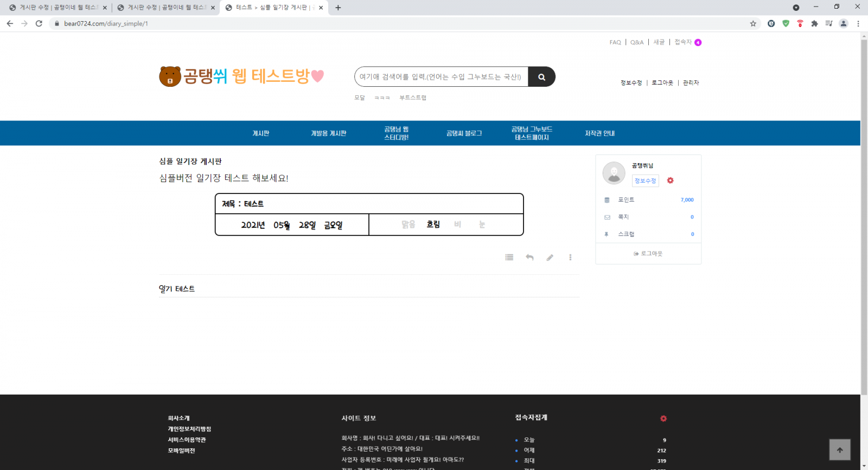Image resolution: width=868 pixels, height=470 pixels.
Task: Click the page vertical scrollbar
Action: coord(864,217)
